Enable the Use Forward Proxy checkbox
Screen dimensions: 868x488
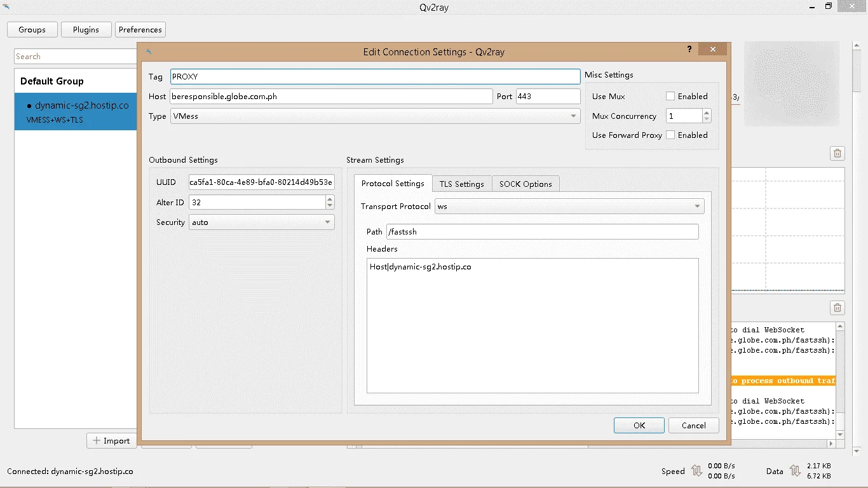pos(670,135)
